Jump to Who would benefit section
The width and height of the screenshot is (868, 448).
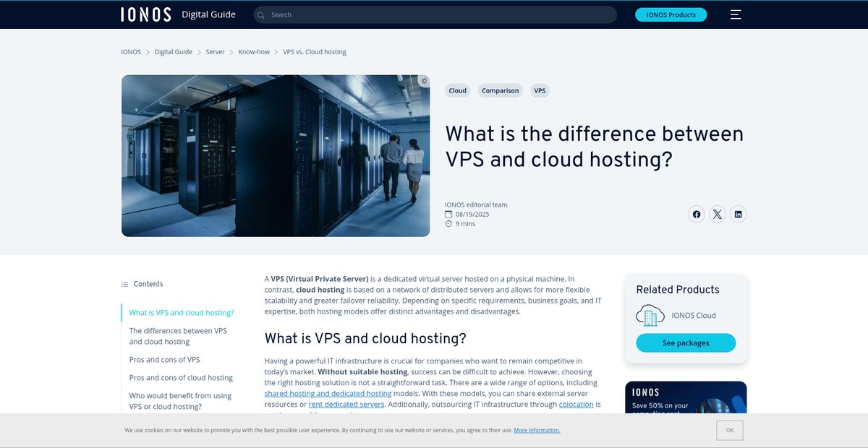[180, 401]
